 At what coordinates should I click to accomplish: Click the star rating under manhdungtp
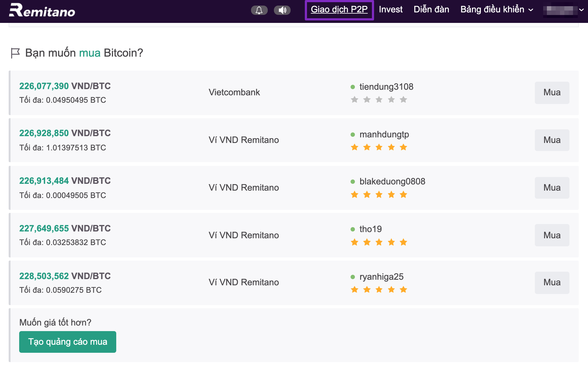tap(379, 147)
